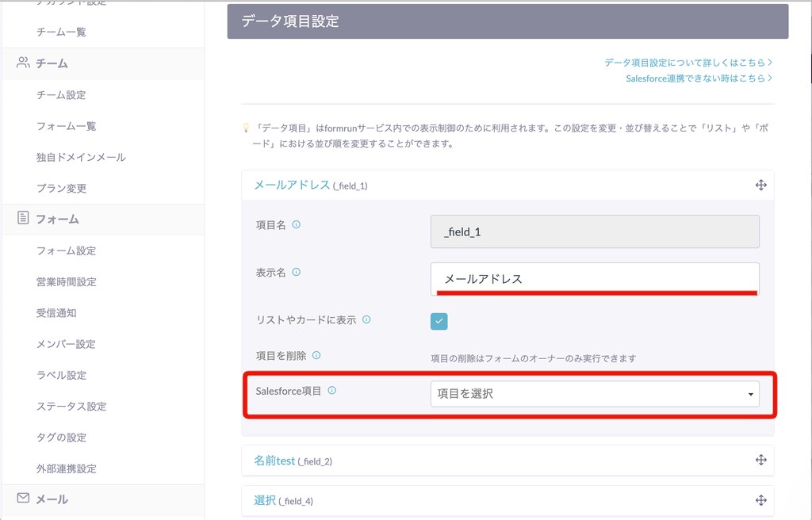Click the info icon beside 項目を削除
This screenshot has height=520, width=812.
316,356
